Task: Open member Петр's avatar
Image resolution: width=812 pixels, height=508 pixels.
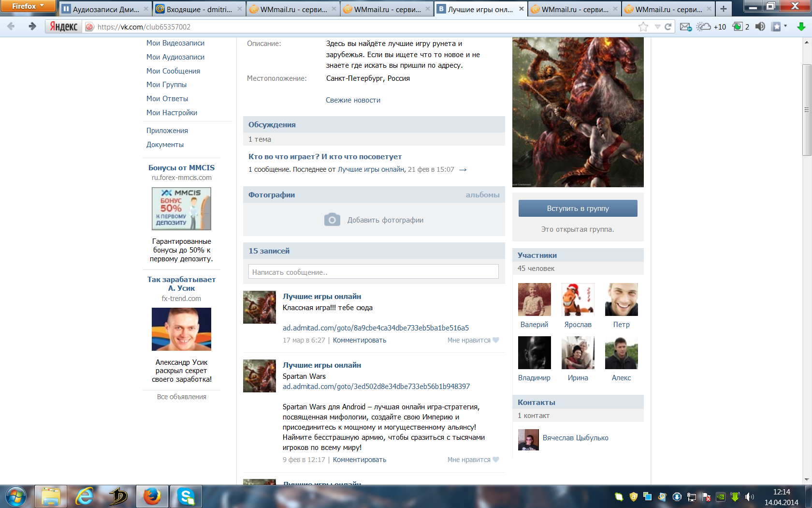Action: 621,299
